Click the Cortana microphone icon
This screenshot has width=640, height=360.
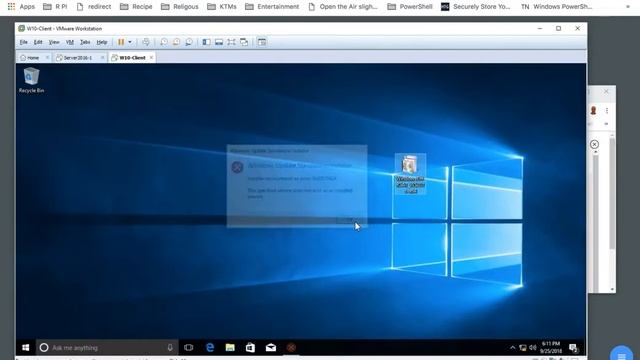pyautogui.click(x=170, y=348)
